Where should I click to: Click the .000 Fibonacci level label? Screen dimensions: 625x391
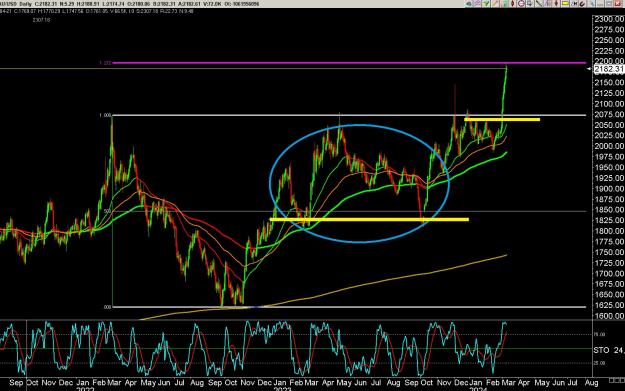(x=107, y=307)
